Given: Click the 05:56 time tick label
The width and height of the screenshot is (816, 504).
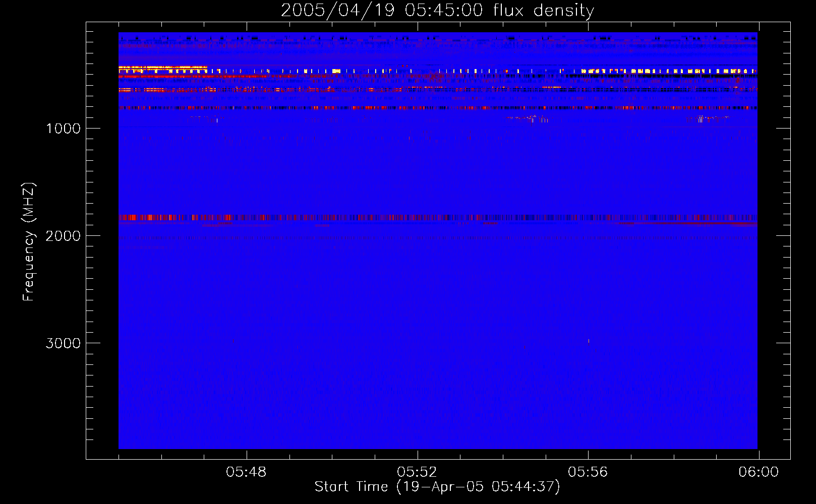Looking at the screenshot, I should pyautogui.click(x=588, y=472).
